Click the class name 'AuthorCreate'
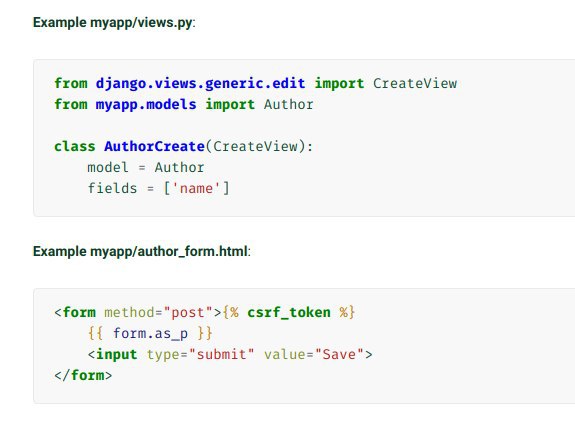This screenshot has height=426, width=575. [154, 147]
